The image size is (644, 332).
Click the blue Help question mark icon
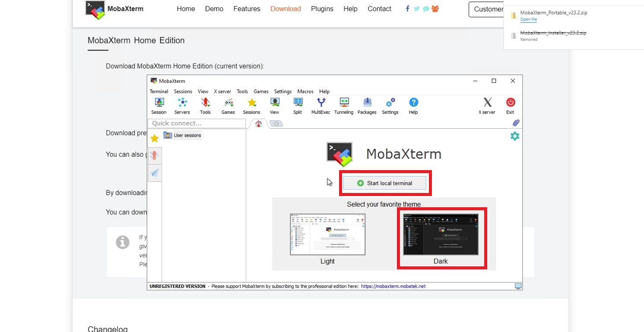click(413, 106)
